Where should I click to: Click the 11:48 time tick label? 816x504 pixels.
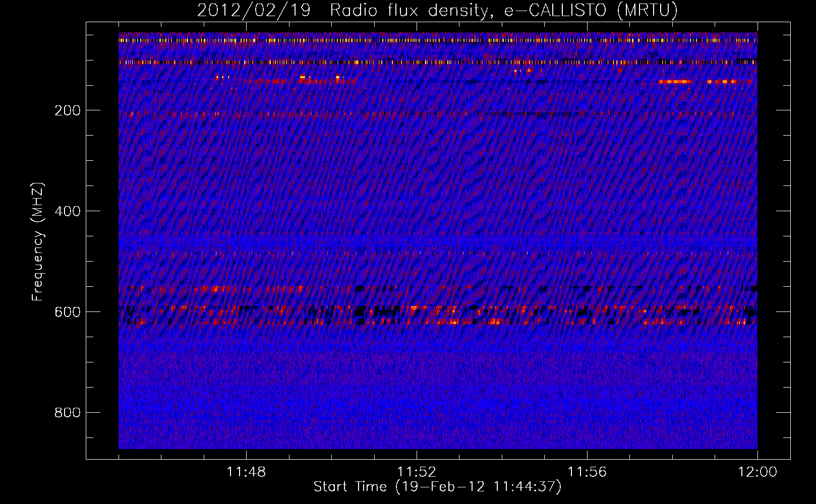pyautogui.click(x=246, y=472)
